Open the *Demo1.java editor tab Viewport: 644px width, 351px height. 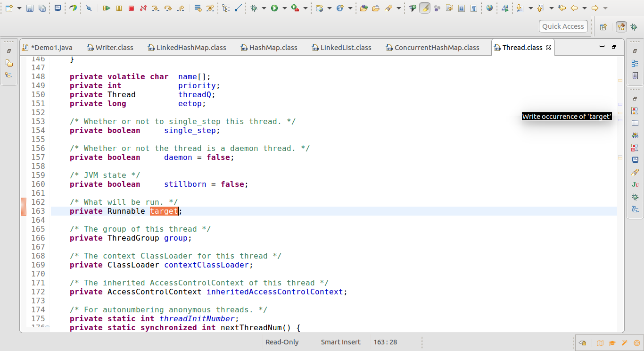click(x=51, y=48)
